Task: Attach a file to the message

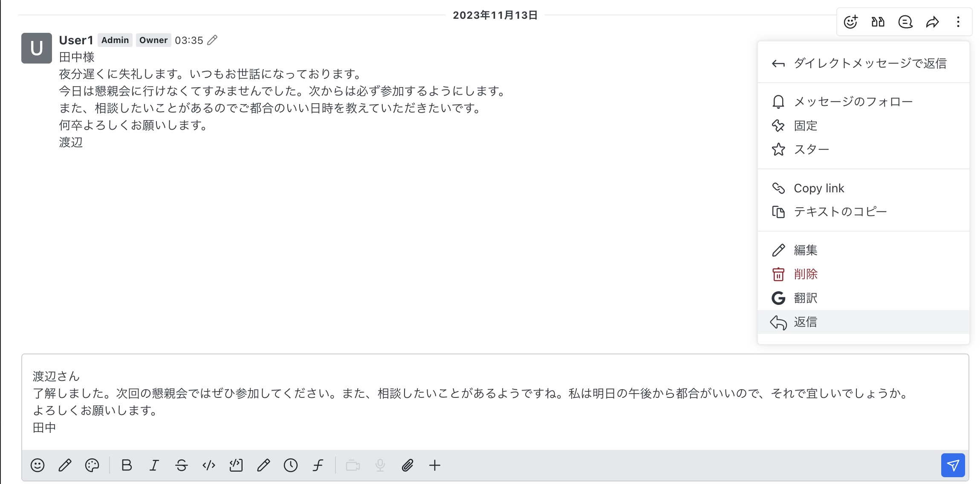Action: [408, 465]
